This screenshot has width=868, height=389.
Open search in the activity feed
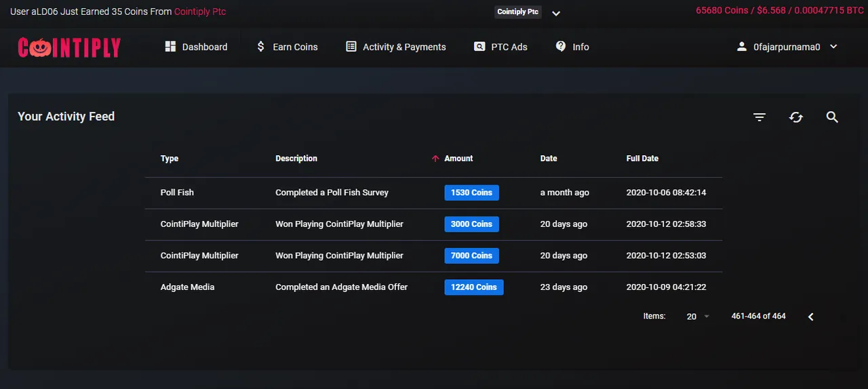833,117
